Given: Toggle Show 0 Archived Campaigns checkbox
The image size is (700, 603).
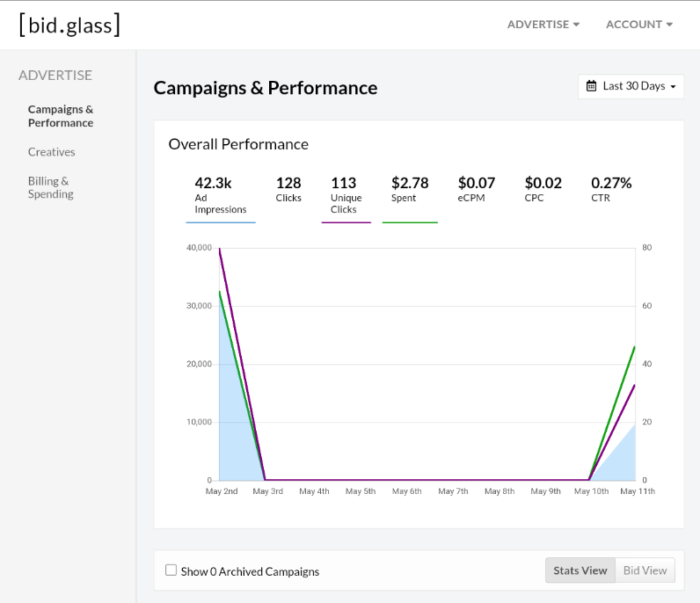Looking at the screenshot, I should tap(171, 570).
